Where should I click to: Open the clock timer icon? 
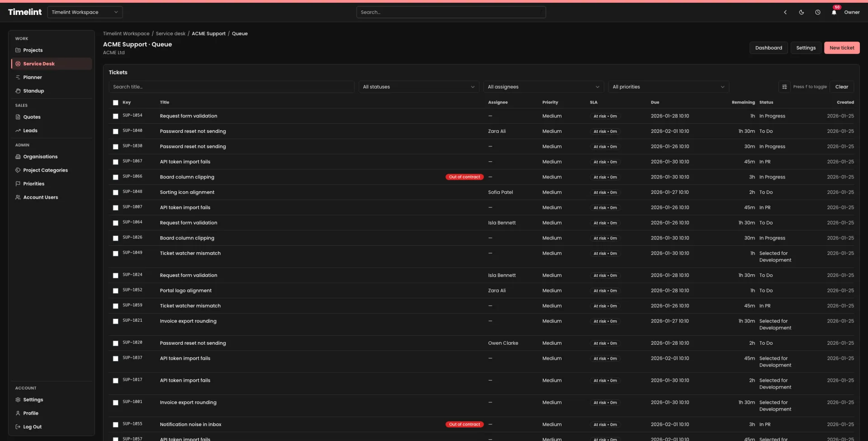(817, 13)
